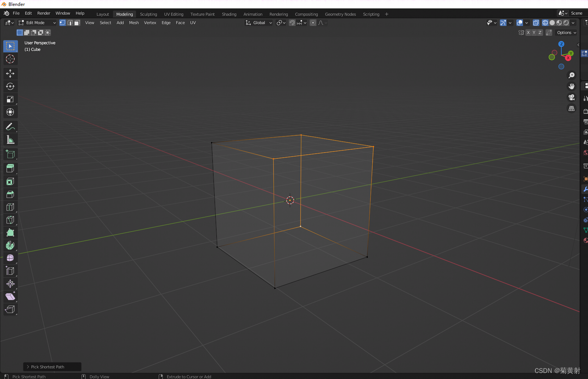Pick the Bevel tool

(10, 195)
